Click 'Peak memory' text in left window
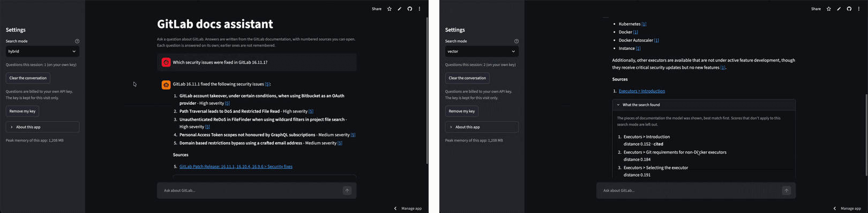 35,141
